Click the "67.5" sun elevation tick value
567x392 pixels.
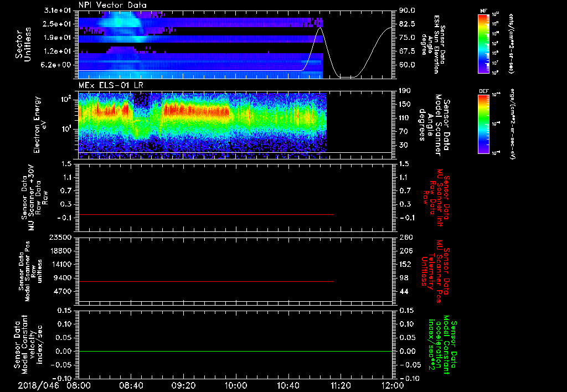[x=407, y=51]
